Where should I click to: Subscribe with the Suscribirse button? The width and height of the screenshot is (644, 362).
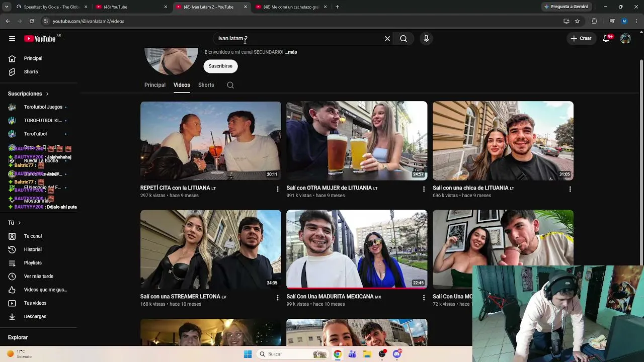point(220,66)
